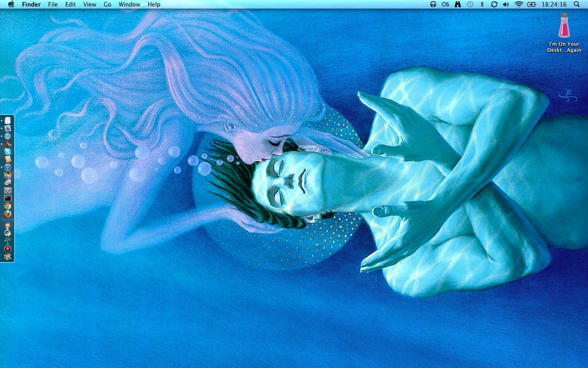Open the volume control in menu bar

coord(506,4)
